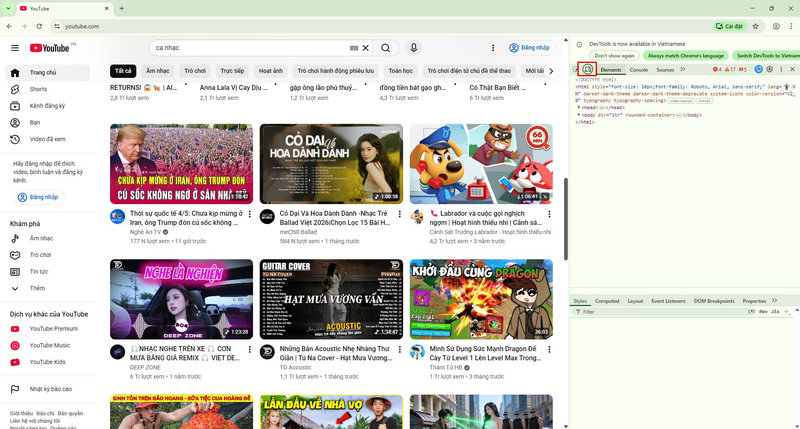Toggle element state with :hov button
This screenshot has width=800, height=429.
(x=763, y=312)
